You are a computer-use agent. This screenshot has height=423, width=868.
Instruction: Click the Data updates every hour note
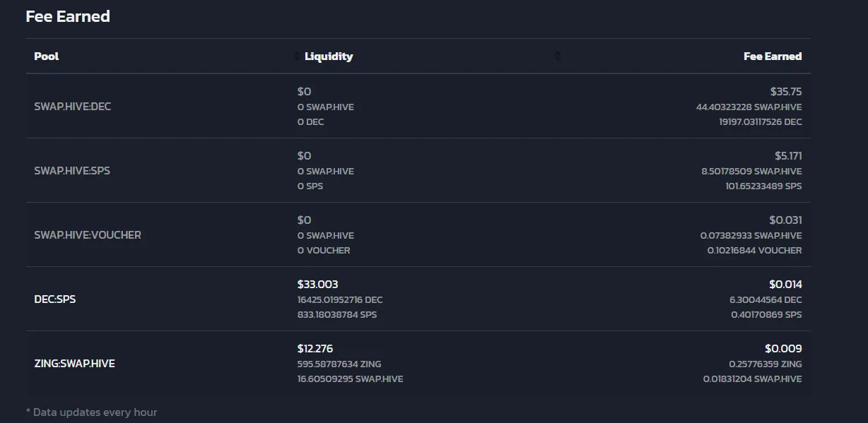point(91,412)
